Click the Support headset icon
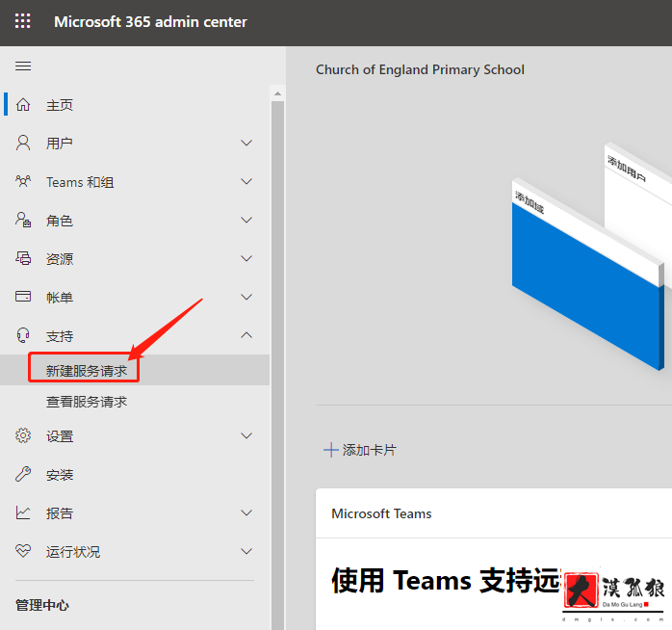 24,335
